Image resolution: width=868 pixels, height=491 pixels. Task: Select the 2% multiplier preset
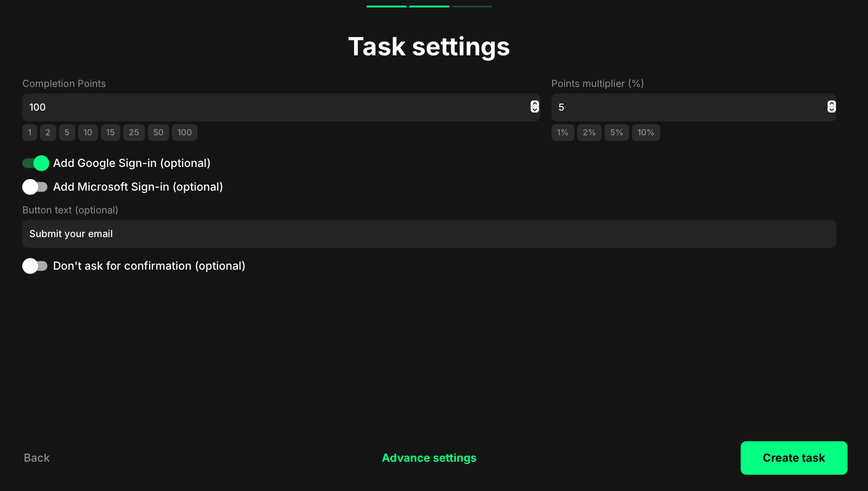pyautogui.click(x=589, y=133)
